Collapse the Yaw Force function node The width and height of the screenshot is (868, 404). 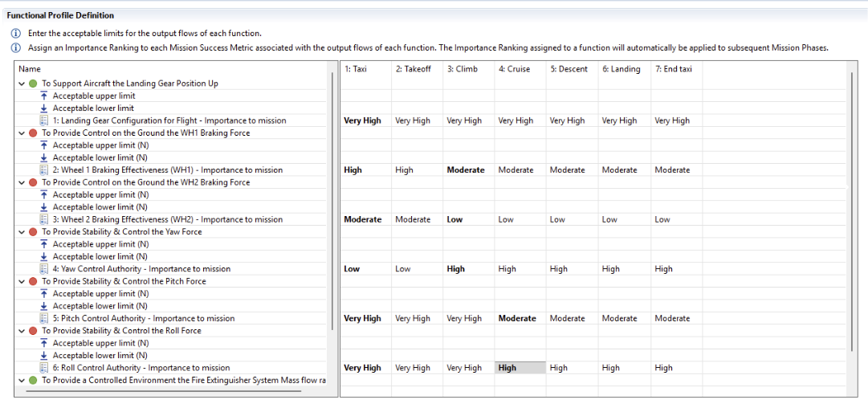[x=22, y=232]
